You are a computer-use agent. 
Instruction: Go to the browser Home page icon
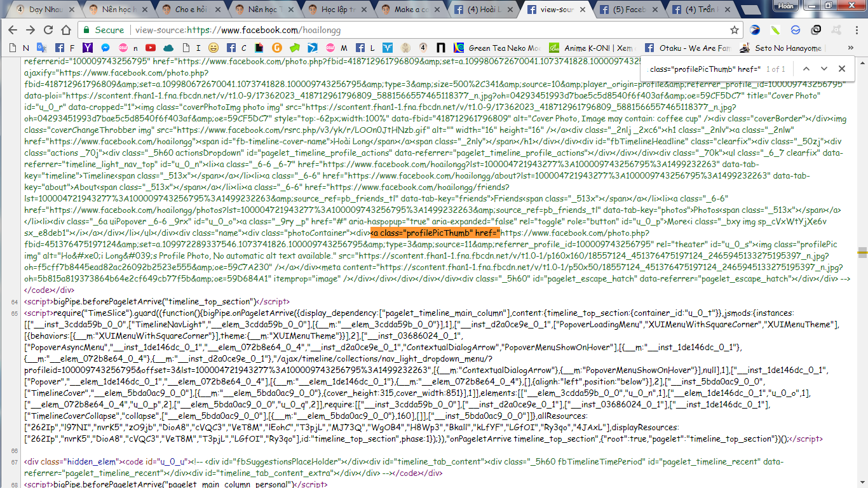pos(66,30)
